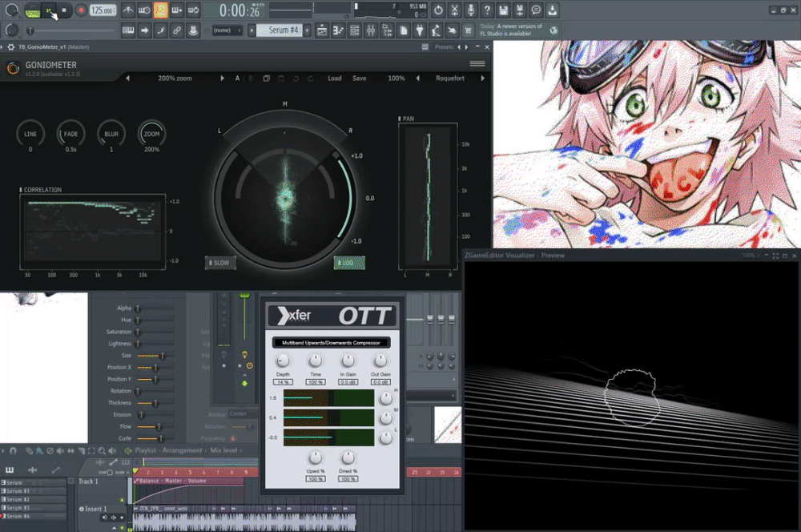The image size is (801, 532).
Task: Click the OTT Time knob
Action: click(x=315, y=361)
